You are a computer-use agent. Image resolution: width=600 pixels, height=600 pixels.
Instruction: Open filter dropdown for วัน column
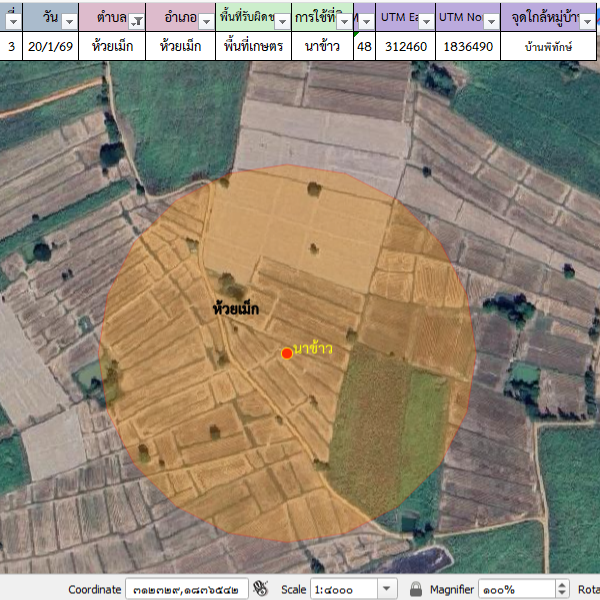(x=68, y=21)
